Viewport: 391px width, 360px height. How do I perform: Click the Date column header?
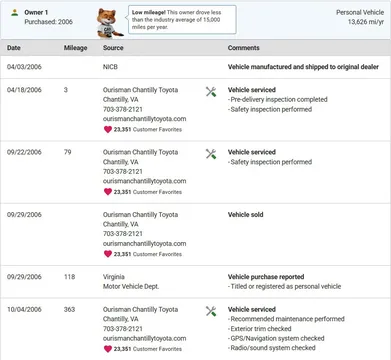[14, 48]
